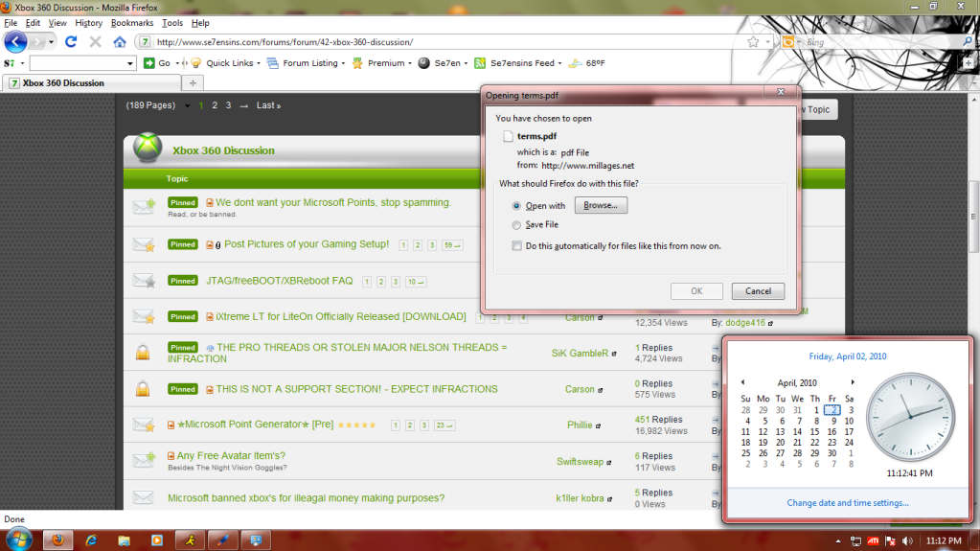Go to the Last page link
Screen dimensions: 980x551
tap(268, 105)
